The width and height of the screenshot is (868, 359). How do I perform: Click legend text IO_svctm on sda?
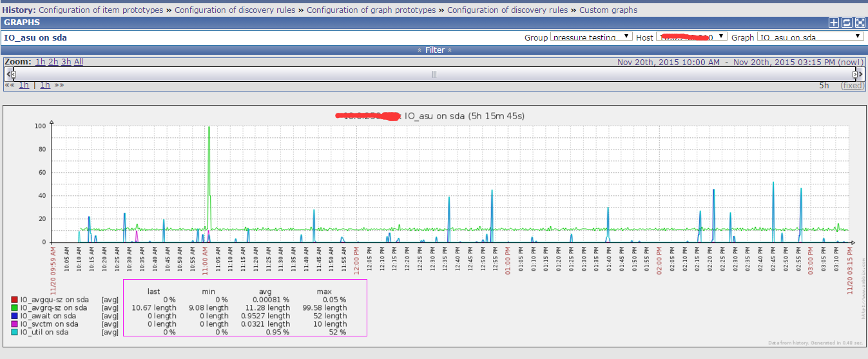click(50, 324)
